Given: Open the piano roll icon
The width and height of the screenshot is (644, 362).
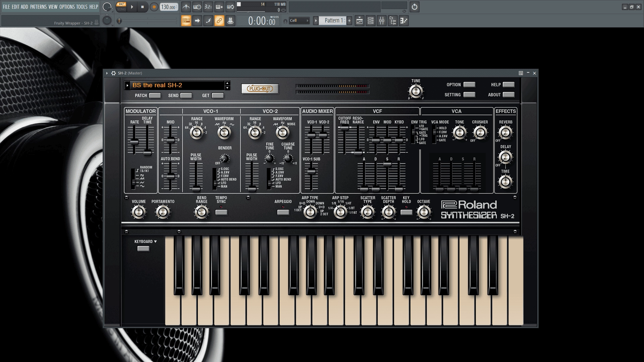Looking at the screenshot, I should tap(404, 21).
